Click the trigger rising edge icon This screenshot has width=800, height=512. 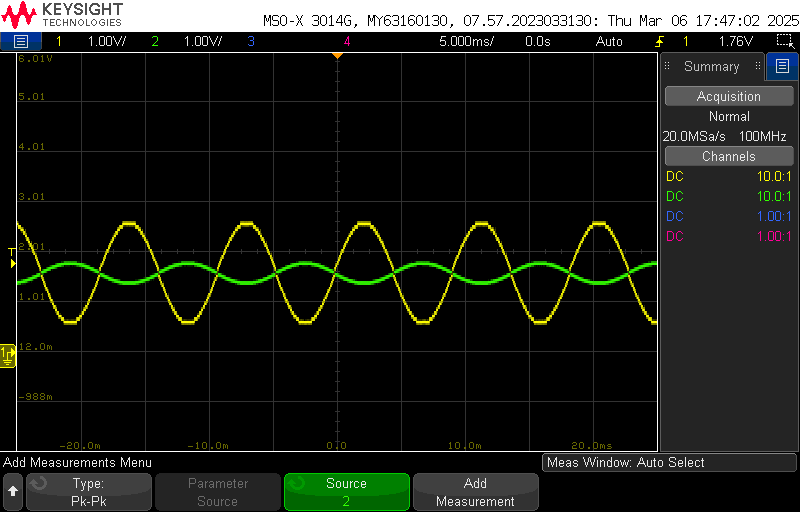click(660, 41)
